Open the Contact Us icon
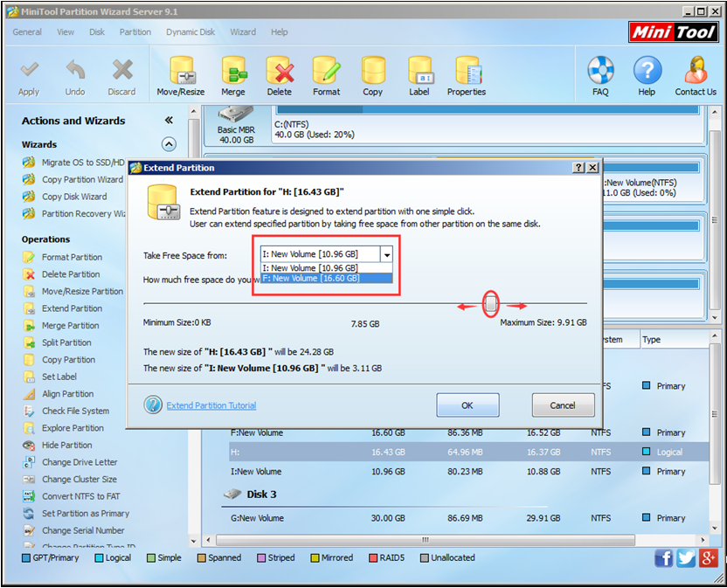Screen dimensions: 727x588 point(696,70)
